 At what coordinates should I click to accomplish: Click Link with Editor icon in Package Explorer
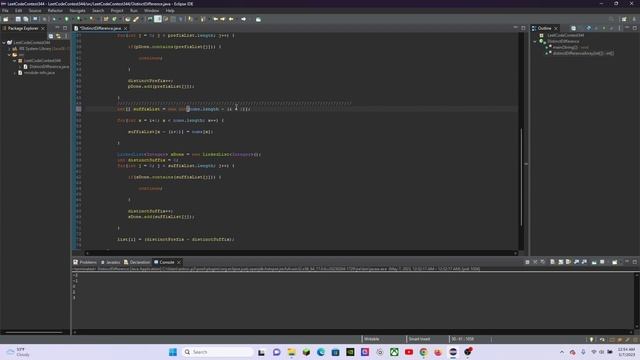pyautogui.click(x=58, y=36)
